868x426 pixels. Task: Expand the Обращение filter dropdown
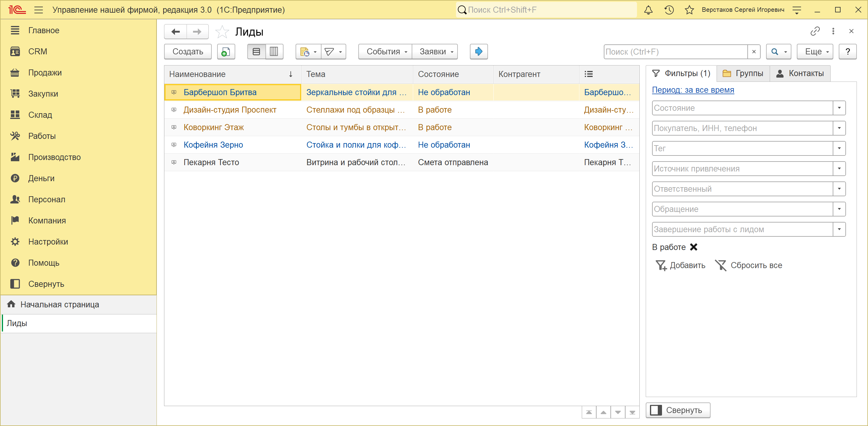[x=839, y=209]
